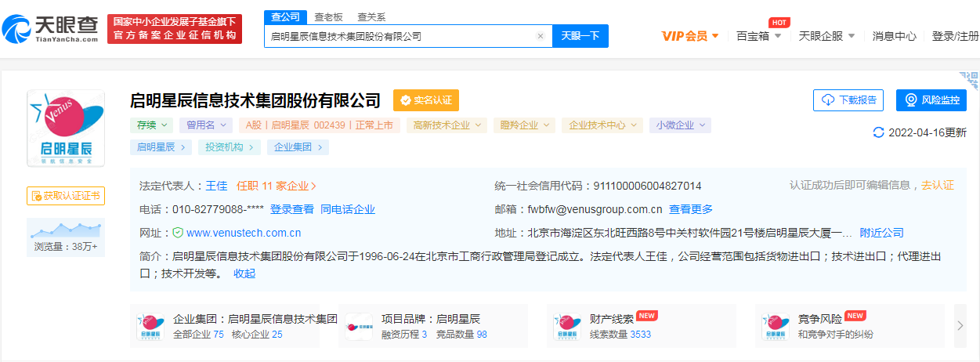Click the 企业集团 card logo icon
The height and width of the screenshot is (362, 980).
150,326
